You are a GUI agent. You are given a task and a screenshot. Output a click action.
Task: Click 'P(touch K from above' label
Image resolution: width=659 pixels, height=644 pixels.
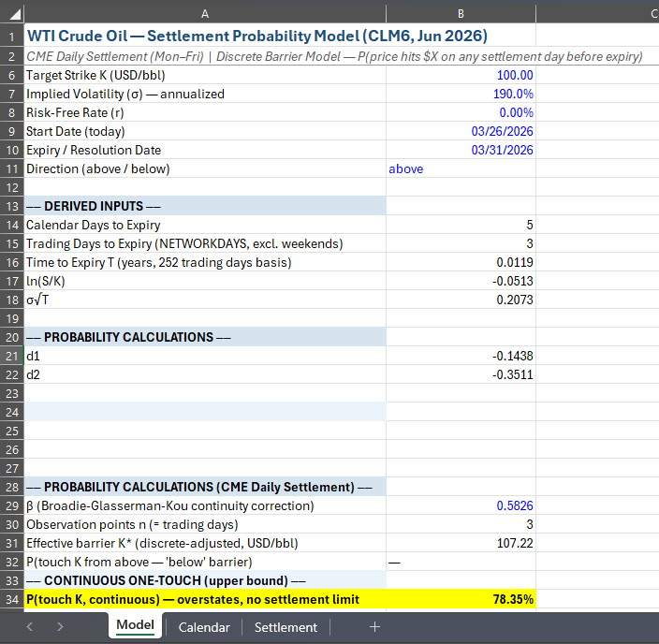coord(139,562)
